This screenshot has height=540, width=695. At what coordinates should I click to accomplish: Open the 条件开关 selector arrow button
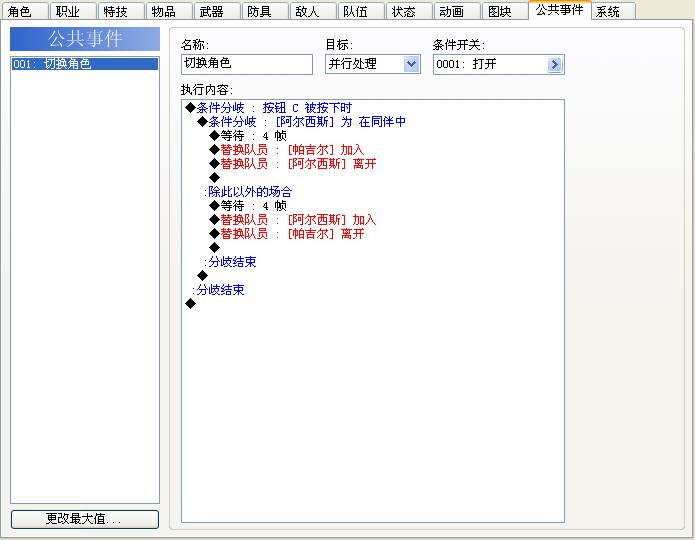coord(554,65)
